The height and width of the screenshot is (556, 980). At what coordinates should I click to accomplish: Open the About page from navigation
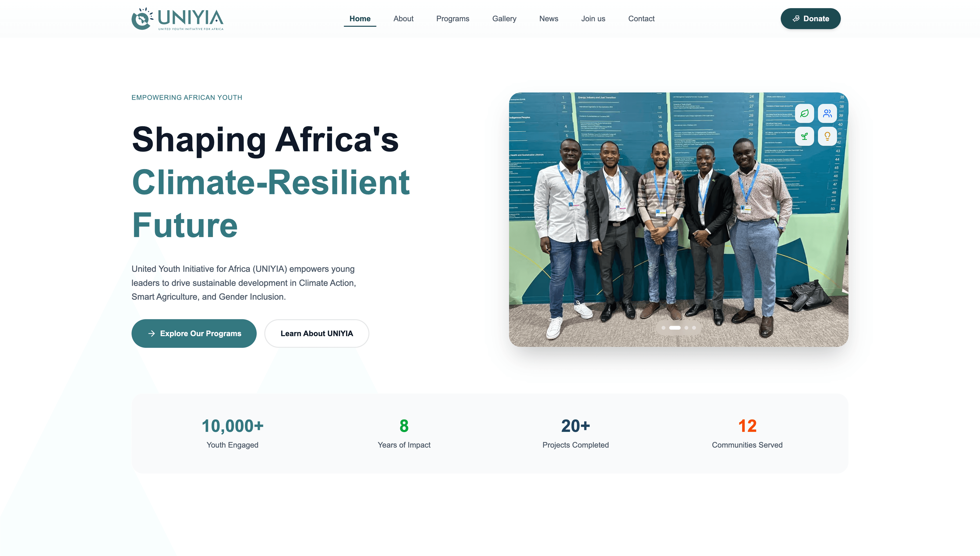(x=403, y=19)
